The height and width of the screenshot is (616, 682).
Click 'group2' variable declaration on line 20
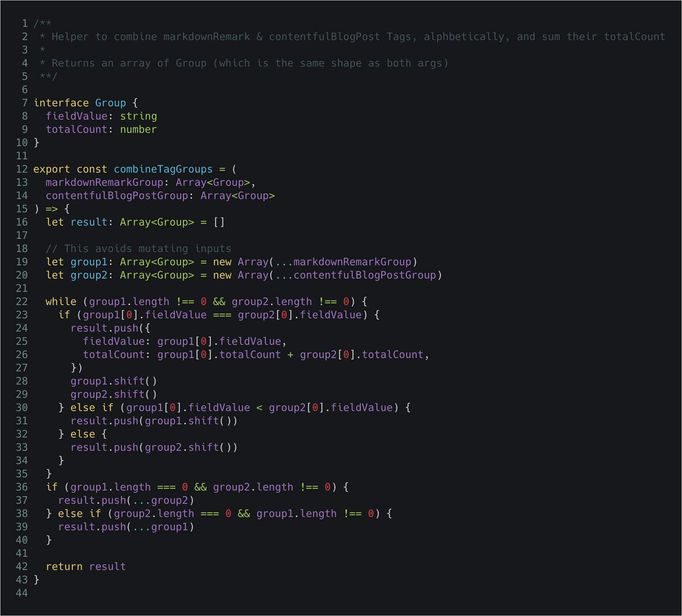tap(89, 275)
